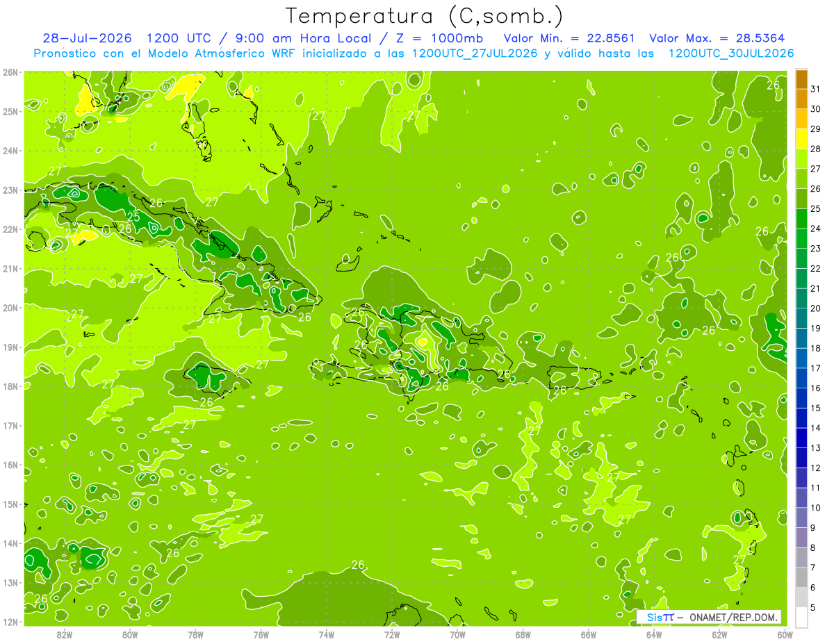Screen dimensions: 834x644
Task: Pick the light green 26–27 colorbar segment
Action: 801,179
